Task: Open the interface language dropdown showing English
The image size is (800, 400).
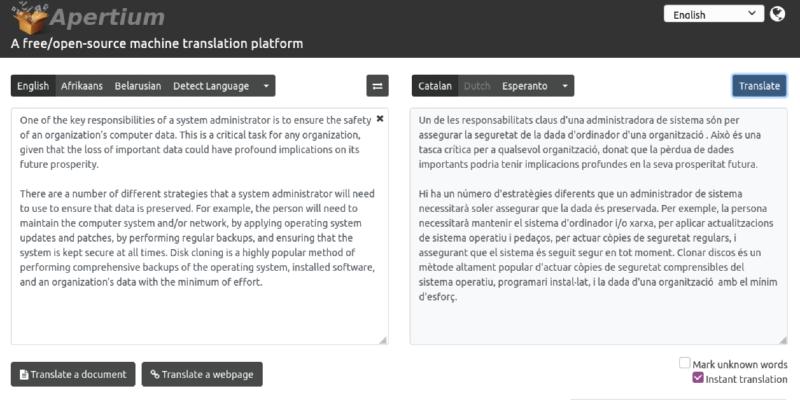Action: [714, 14]
